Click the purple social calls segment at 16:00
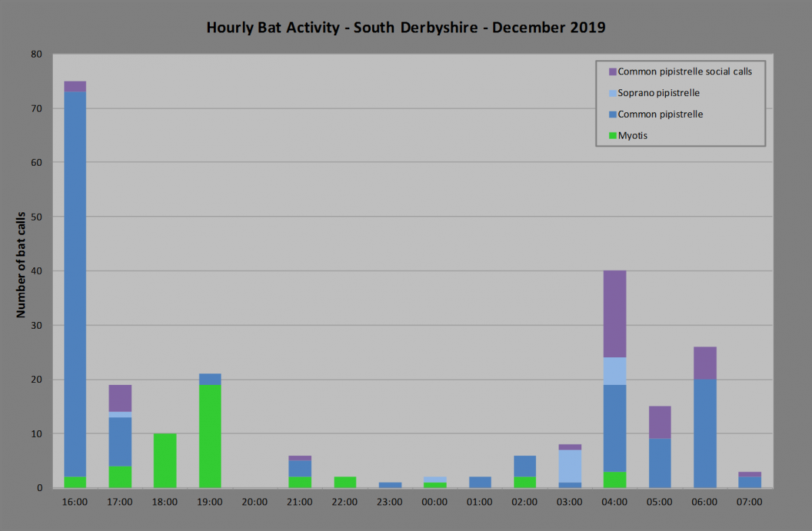Image resolution: width=812 pixels, height=531 pixels. [x=75, y=87]
